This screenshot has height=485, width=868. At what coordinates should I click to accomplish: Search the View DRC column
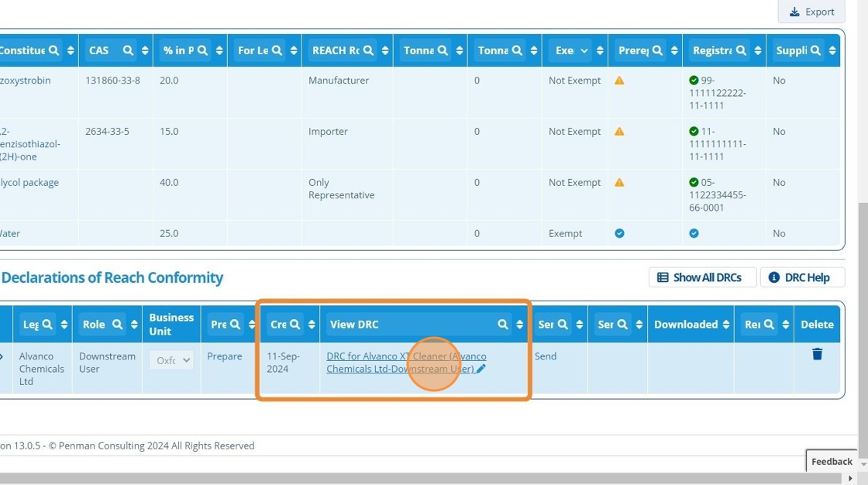[503, 325]
